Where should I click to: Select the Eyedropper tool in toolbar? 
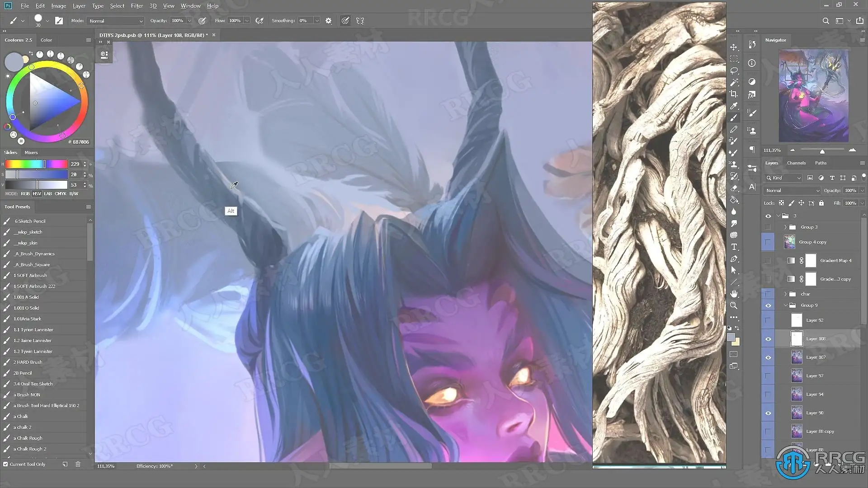click(x=734, y=106)
